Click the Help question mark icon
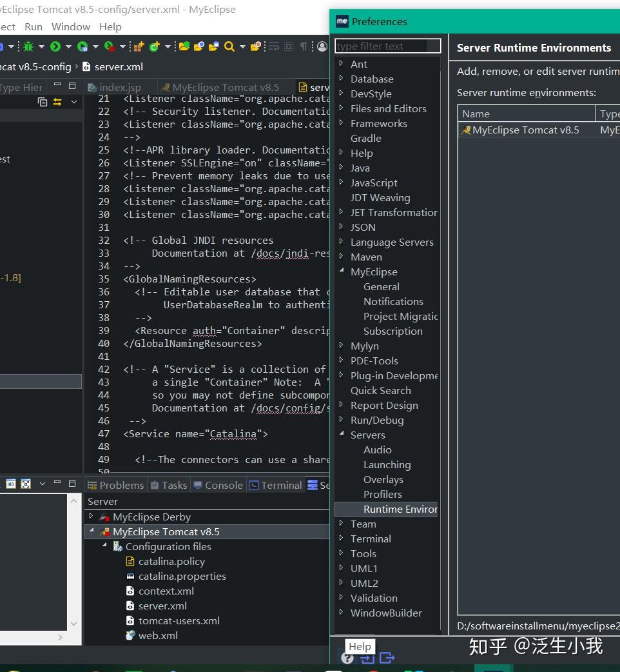 coord(347,658)
